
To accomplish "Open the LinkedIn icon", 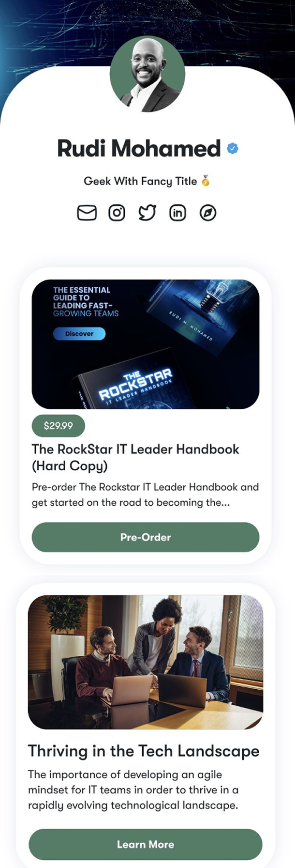I will 177,213.
